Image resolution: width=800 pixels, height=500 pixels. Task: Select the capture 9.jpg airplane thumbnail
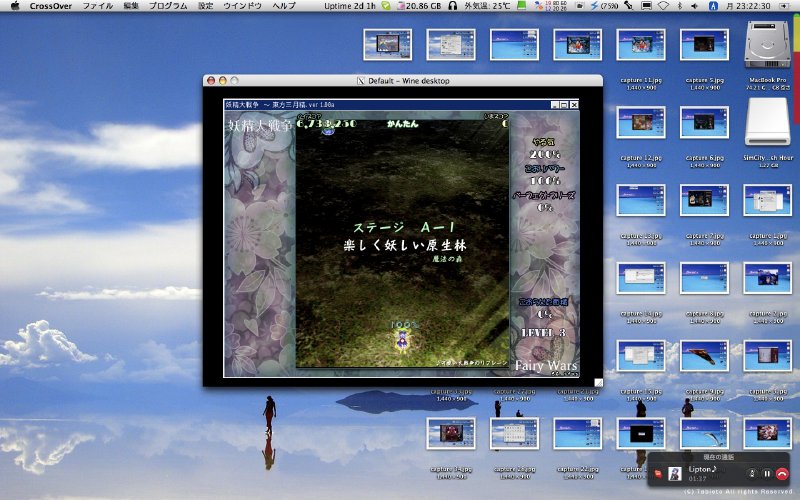point(704,356)
